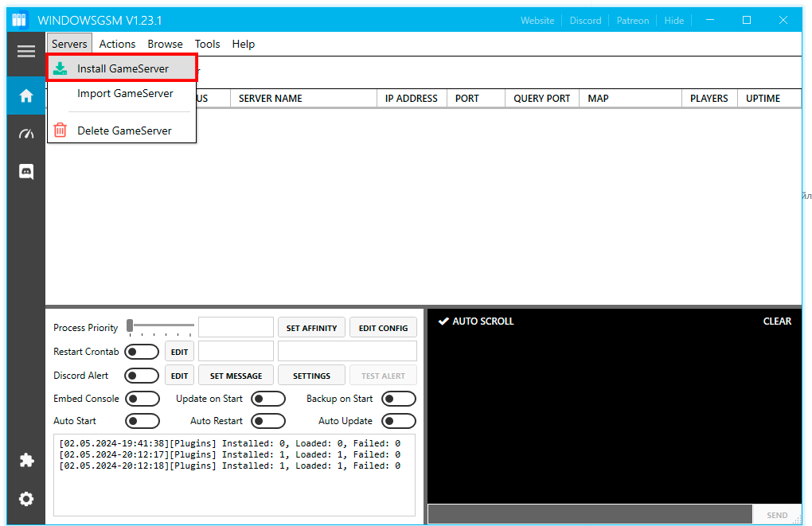
Task: Toggle Restart Crontab switch
Action: click(x=142, y=352)
